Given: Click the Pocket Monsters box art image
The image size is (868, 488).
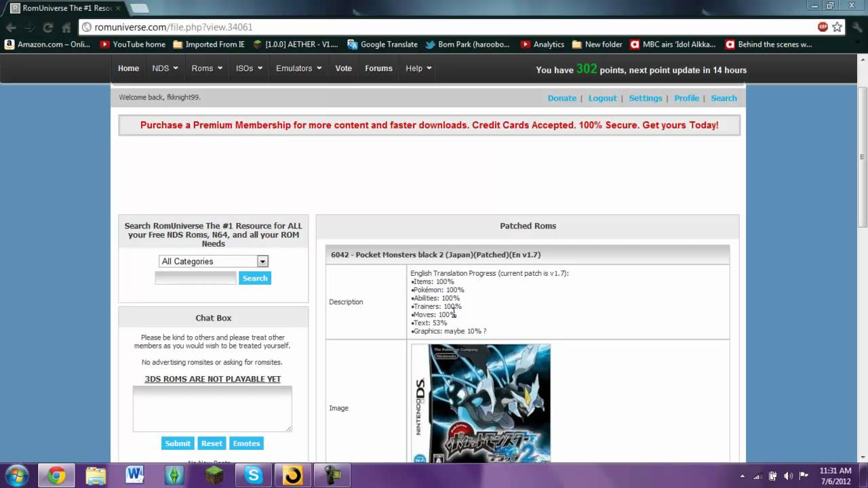Looking at the screenshot, I should (x=481, y=403).
